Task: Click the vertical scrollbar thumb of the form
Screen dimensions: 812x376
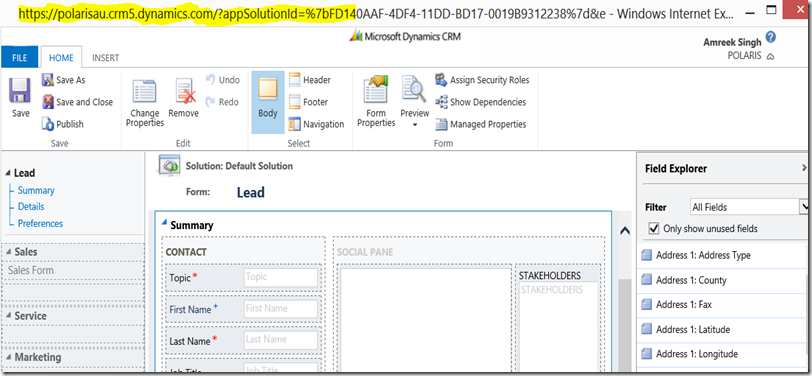Action: 625,326
